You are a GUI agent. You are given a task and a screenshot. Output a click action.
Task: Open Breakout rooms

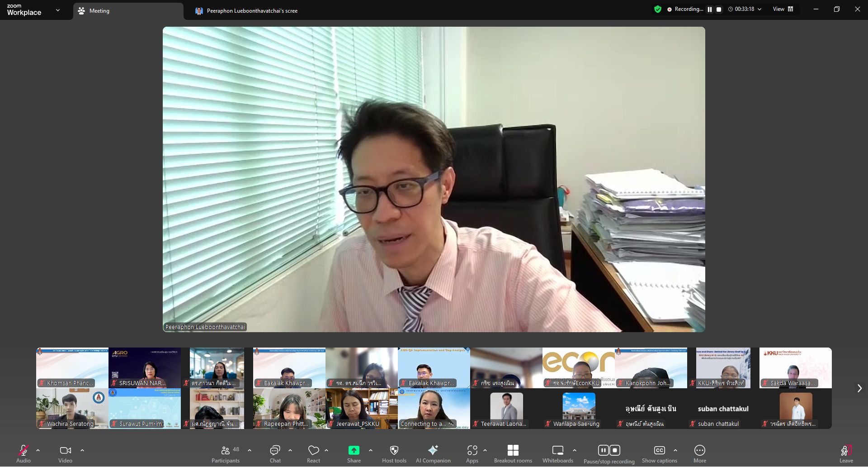[513, 454]
